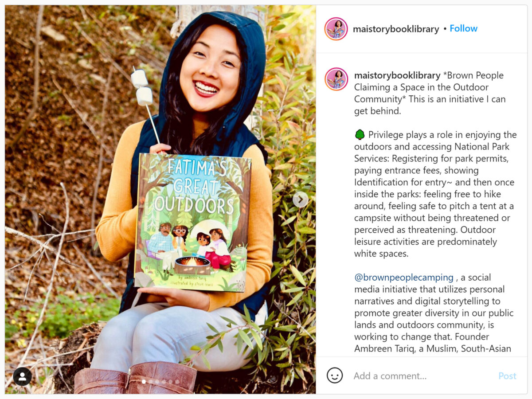This screenshot has width=532, height=399.
Task: Open maistorybooklibrary profile from header username
Action: (396, 29)
